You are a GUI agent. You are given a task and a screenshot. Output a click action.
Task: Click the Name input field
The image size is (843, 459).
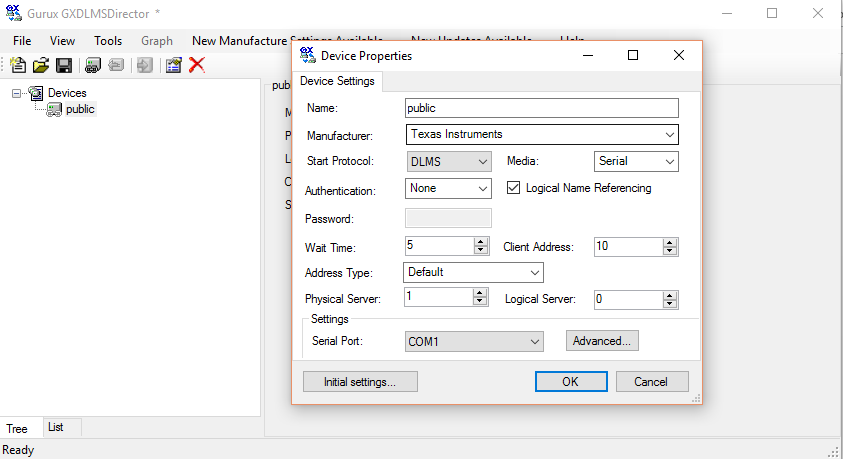(542, 108)
